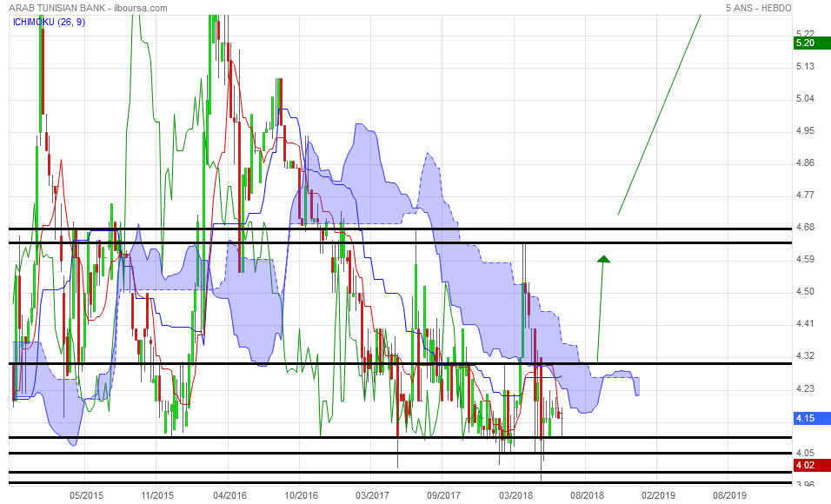The image size is (831, 504).
Task: Click the 5.04 price axis label
Action: [x=806, y=98]
